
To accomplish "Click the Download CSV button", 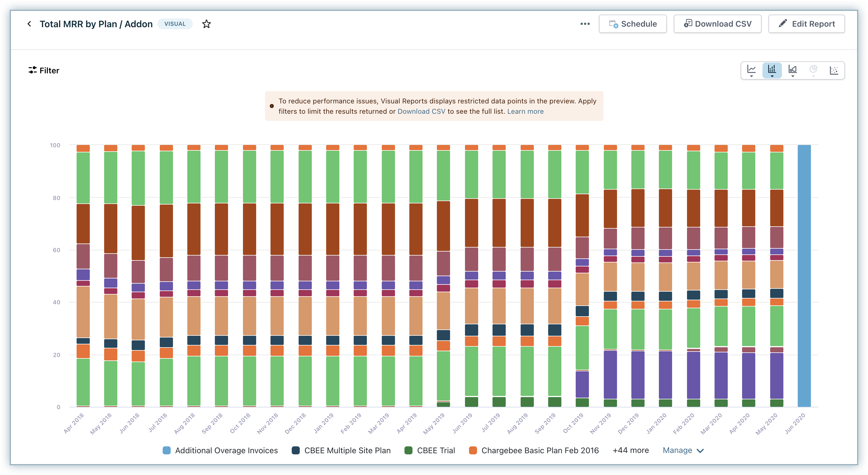I will 717,24.
